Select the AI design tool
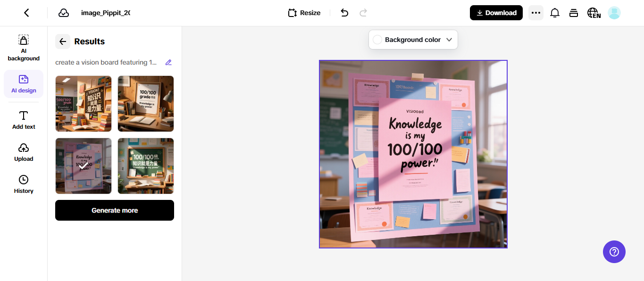Viewport: 644px width, 281px height. tap(24, 84)
